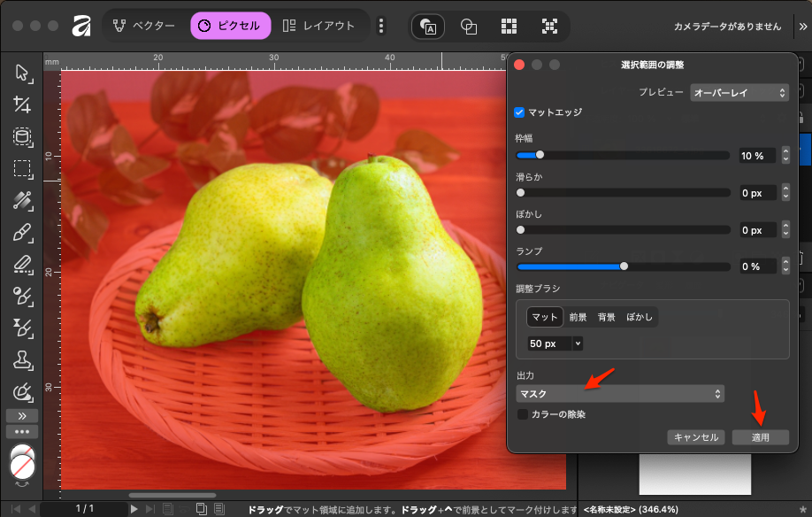Click the Affinity logo icon
Viewport: 812px width, 517px height.
(82, 26)
